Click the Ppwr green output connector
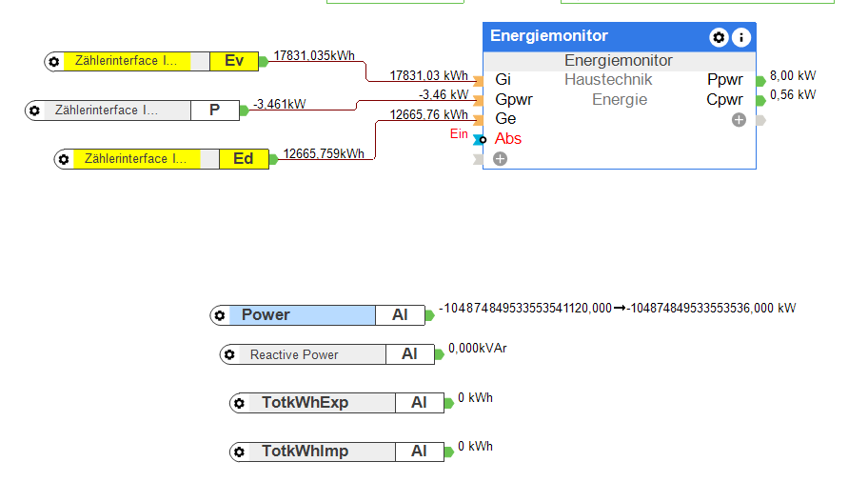868x502 pixels. [759, 80]
